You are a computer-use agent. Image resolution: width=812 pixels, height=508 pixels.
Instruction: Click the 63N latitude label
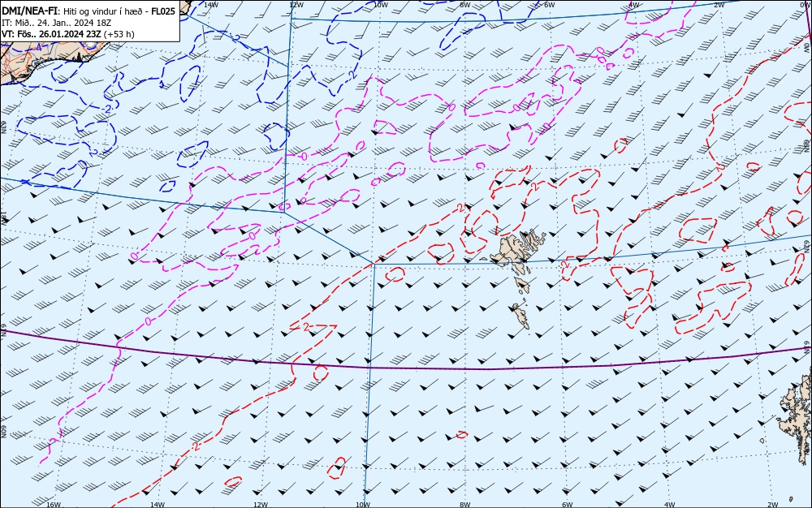pos(3,127)
